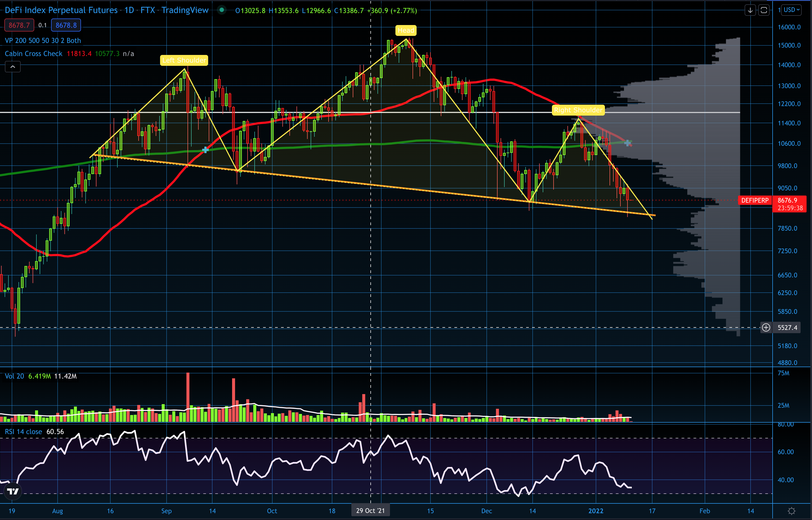
Task: Click the DeFi Index Perpetual Futures title
Action: pyautogui.click(x=61, y=10)
